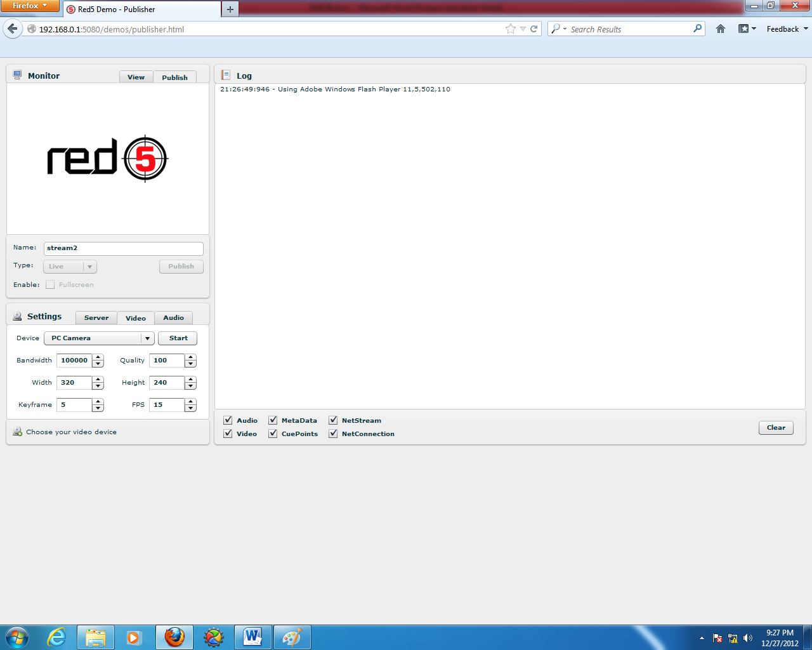Click the page reload icon

[x=534, y=29]
